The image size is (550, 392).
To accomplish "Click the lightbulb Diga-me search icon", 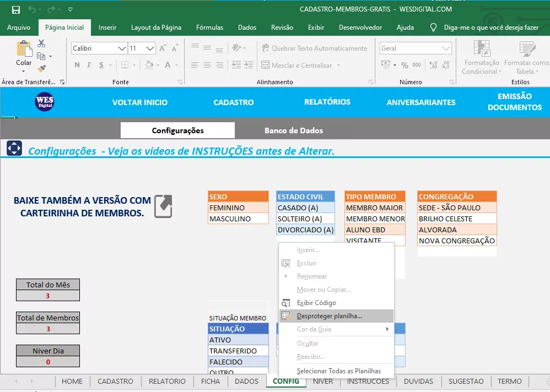I will click(434, 28).
